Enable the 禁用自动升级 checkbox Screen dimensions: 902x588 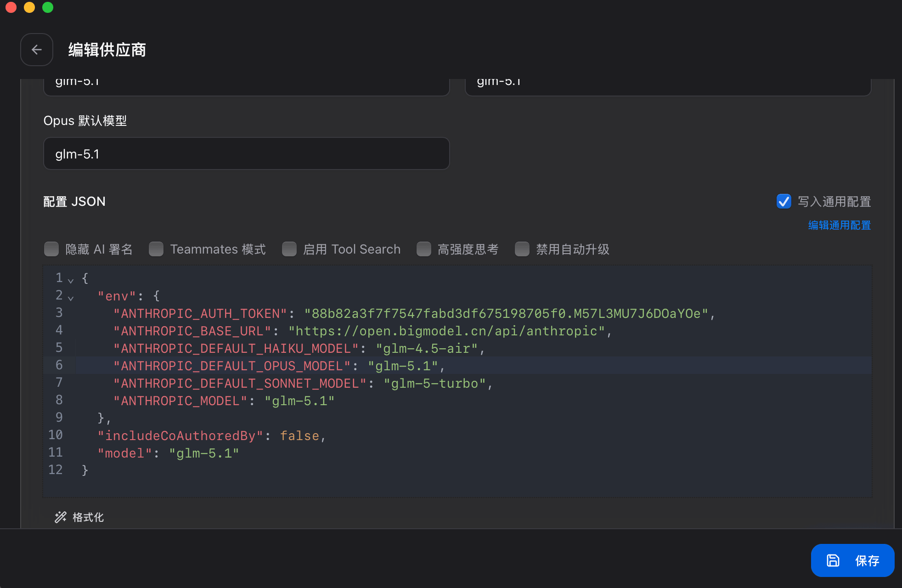coord(522,249)
